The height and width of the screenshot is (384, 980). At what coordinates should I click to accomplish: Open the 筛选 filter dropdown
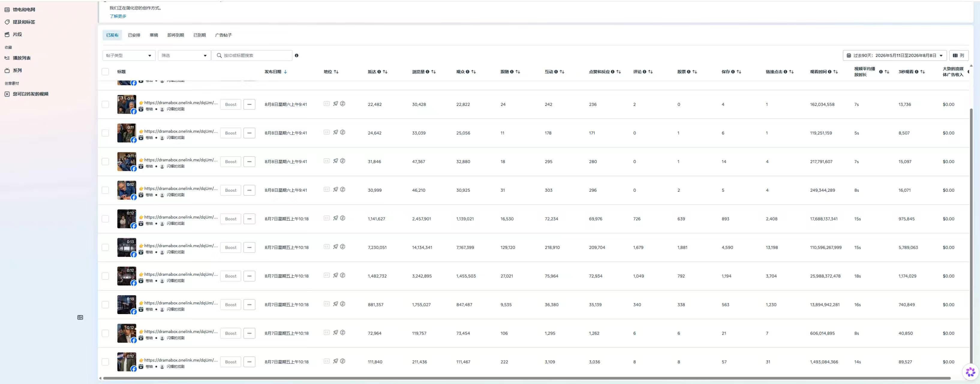click(x=184, y=55)
